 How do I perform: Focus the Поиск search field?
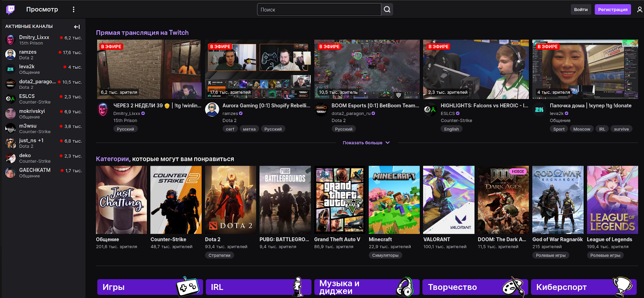319,9
